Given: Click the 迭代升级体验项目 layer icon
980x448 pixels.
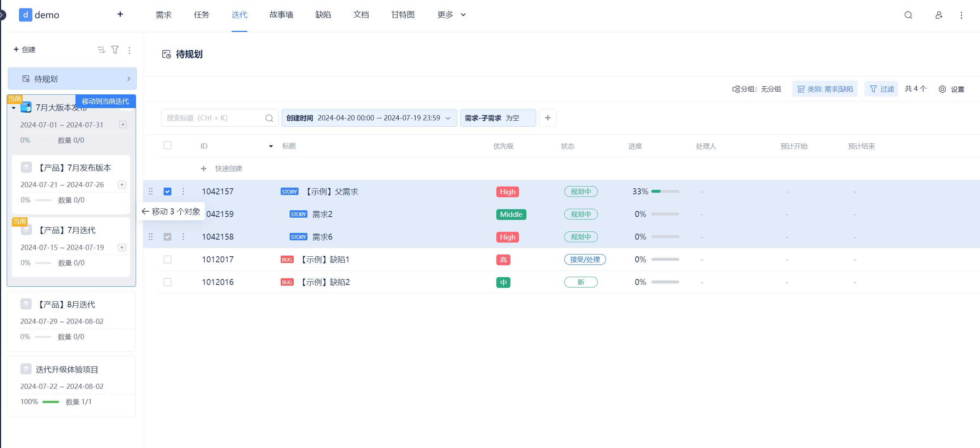Looking at the screenshot, I should (x=26, y=369).
